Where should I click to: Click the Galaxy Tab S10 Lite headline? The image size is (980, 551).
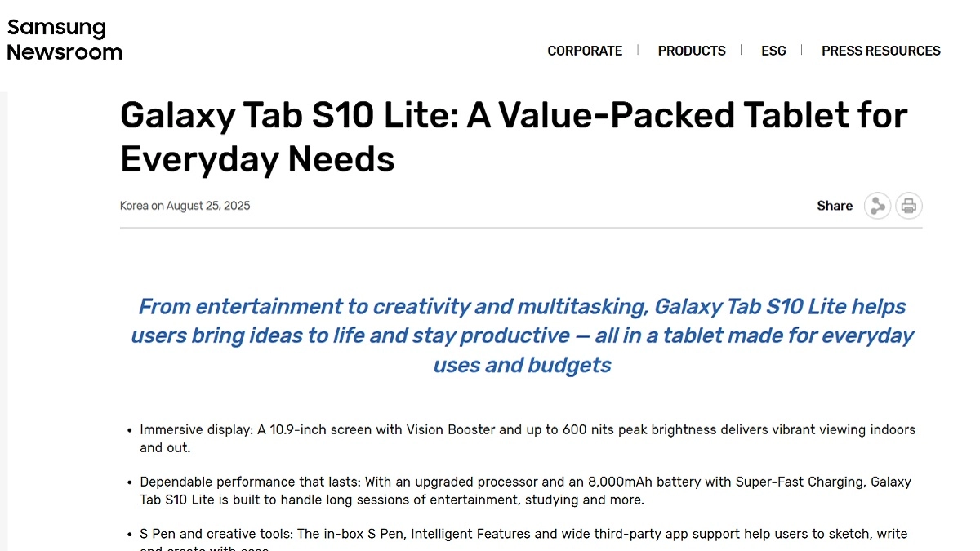(513, 116)
